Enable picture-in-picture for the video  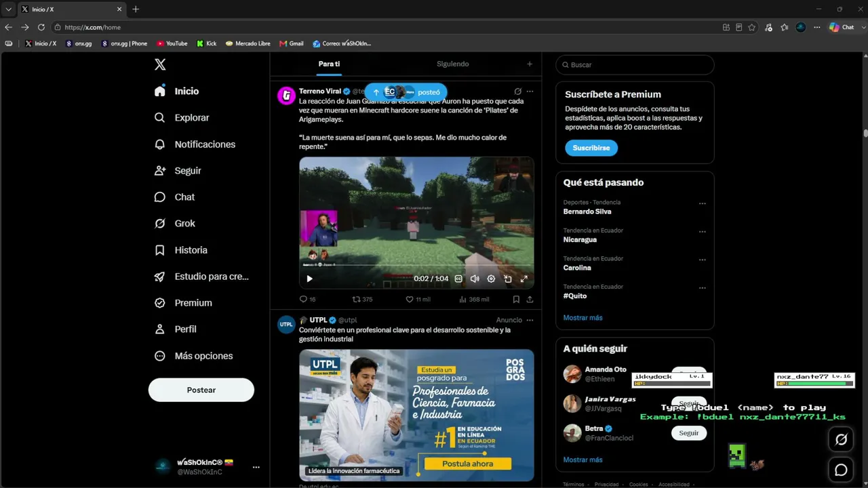[x=507, y=279]
